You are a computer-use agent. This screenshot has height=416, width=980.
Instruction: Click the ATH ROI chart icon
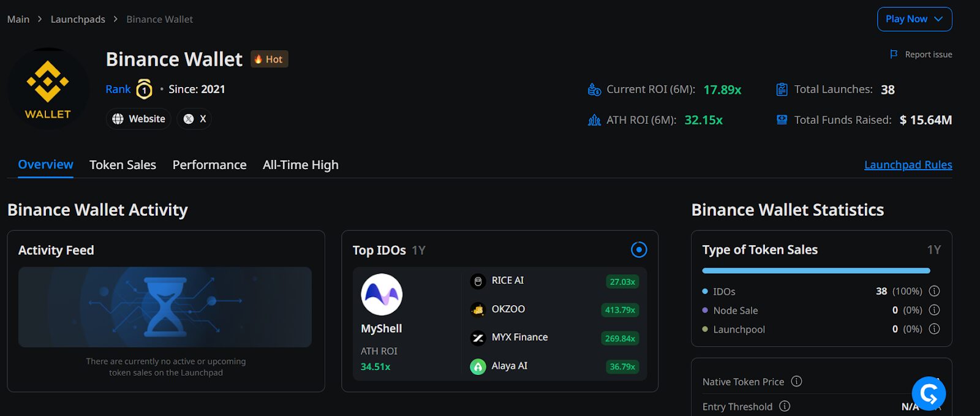[594, 120]
